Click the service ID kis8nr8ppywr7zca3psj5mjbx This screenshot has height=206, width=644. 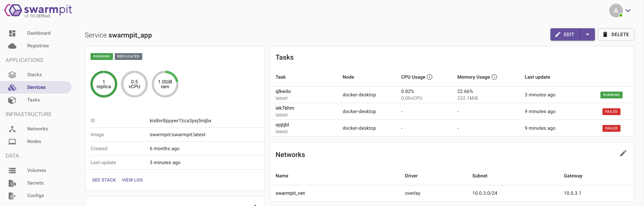click(x=181, y=121)
